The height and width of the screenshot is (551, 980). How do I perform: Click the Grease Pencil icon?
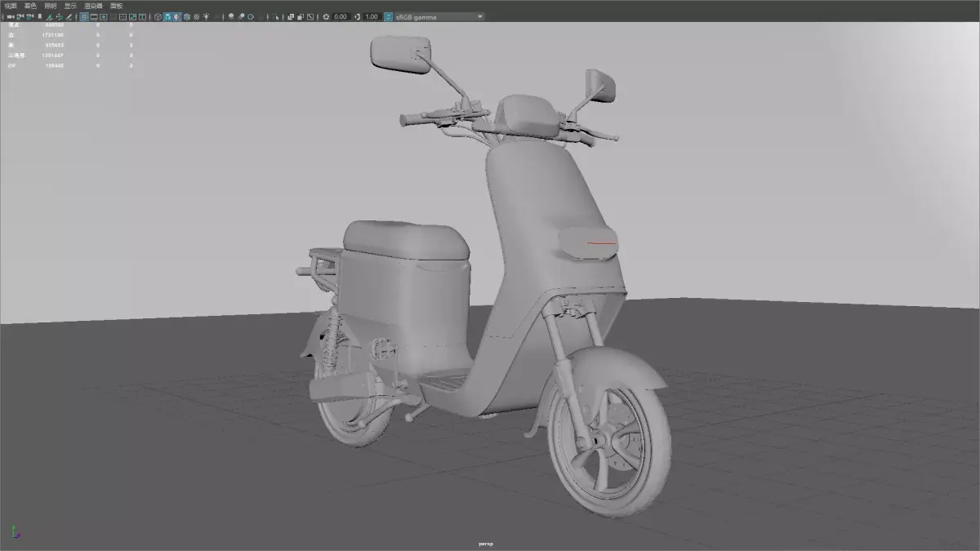[69, 16]
